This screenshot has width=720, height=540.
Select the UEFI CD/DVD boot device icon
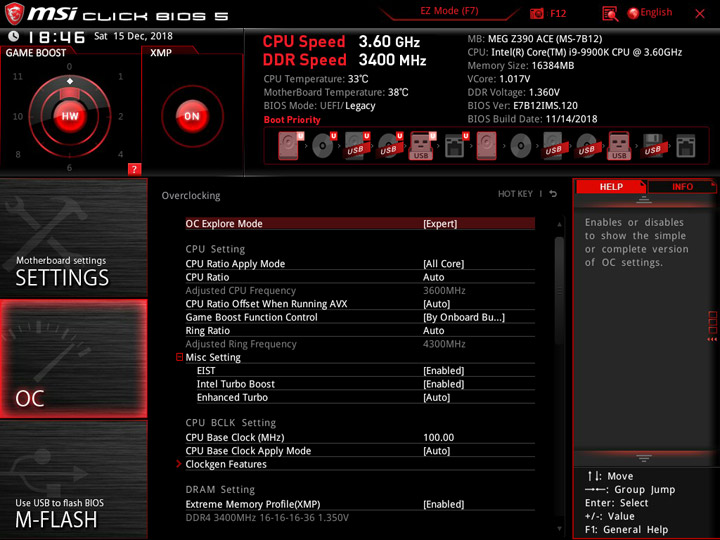pos(324,146)
